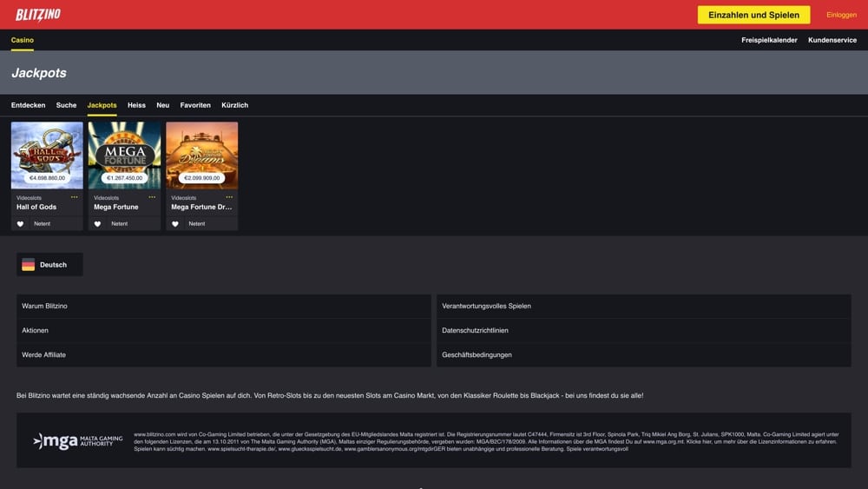The image size is (868, 489).
Task: Switch to the Entdecken tab
Action: coord(29,105)
